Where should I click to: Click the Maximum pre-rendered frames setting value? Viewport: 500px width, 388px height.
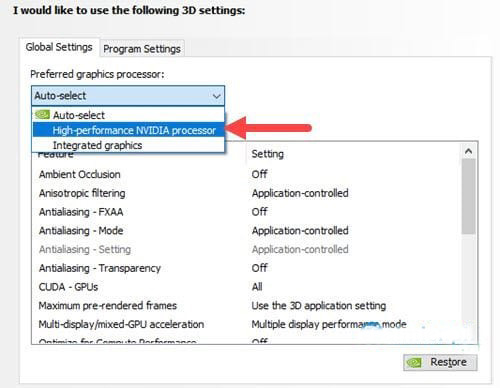click(x=319, y=306)
